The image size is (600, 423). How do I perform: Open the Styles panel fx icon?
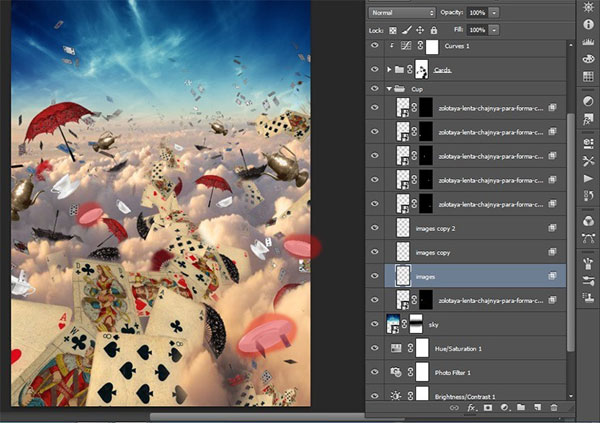point(588,119)
